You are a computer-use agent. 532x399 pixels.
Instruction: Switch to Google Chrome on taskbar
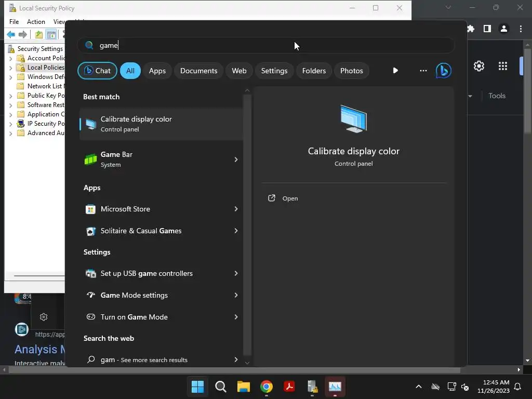267,387
